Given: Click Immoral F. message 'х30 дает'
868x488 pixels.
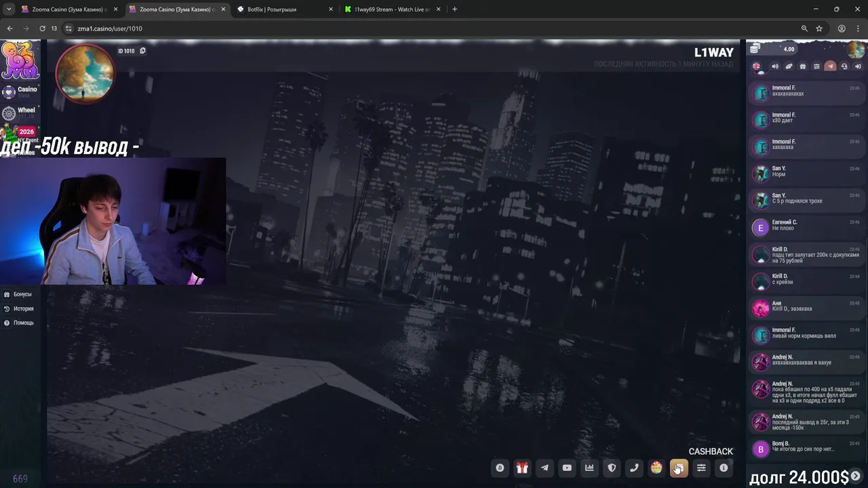Looking at the screenshot, I should coord(806,120).
